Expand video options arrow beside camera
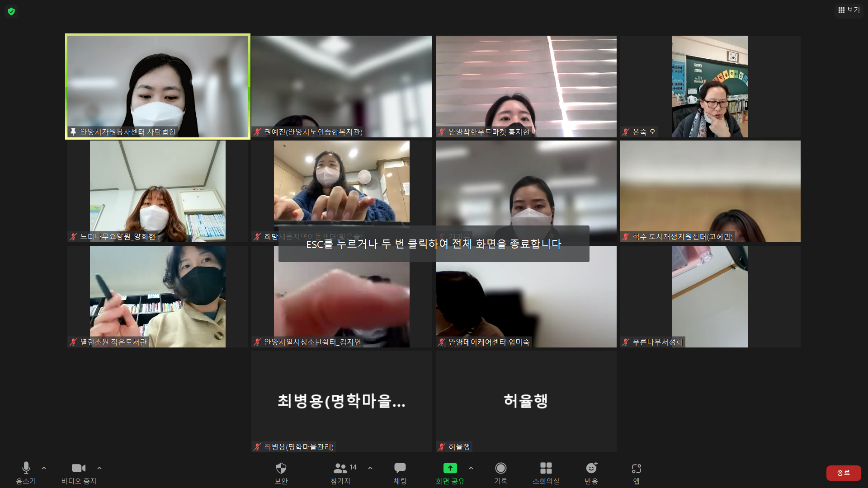The image size is (868, 488). [x=99, y=468]
